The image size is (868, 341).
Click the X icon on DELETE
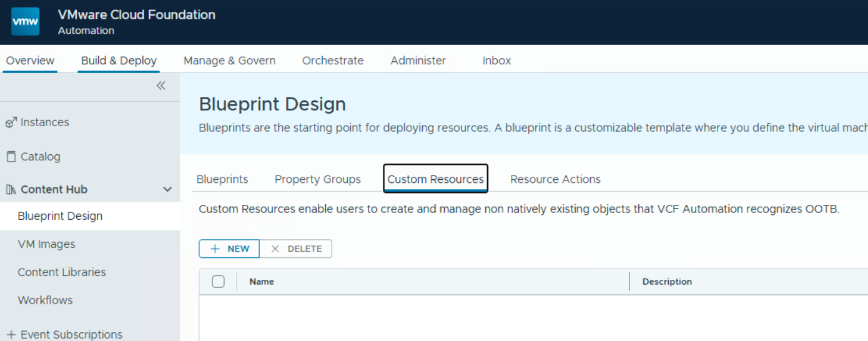click(275, 249)
